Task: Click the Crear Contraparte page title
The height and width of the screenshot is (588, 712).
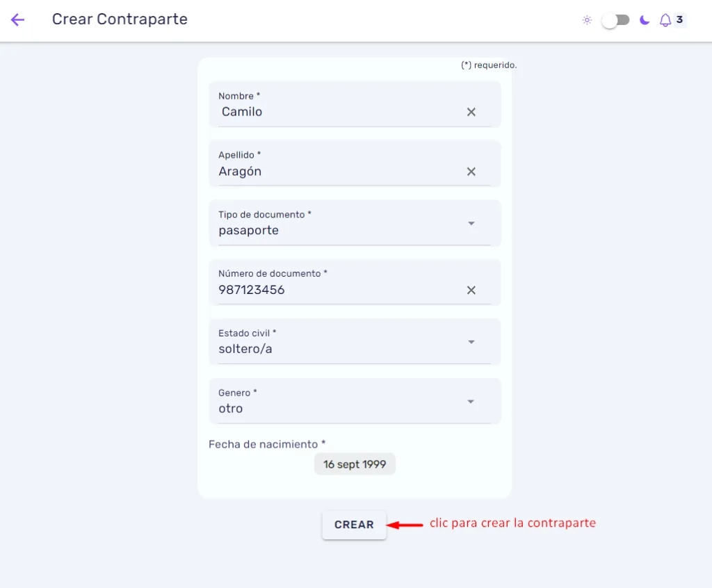Action: [x=120, y=19]
